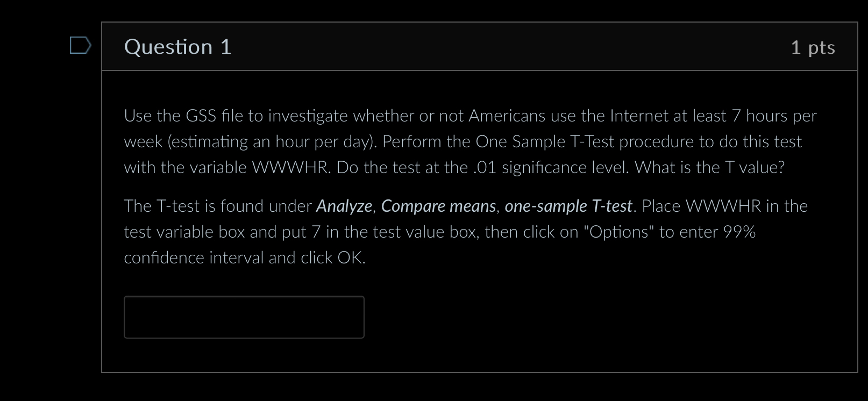Select the Question 1 title text
The height and width of the screenshot is (401, 868).
177,47
